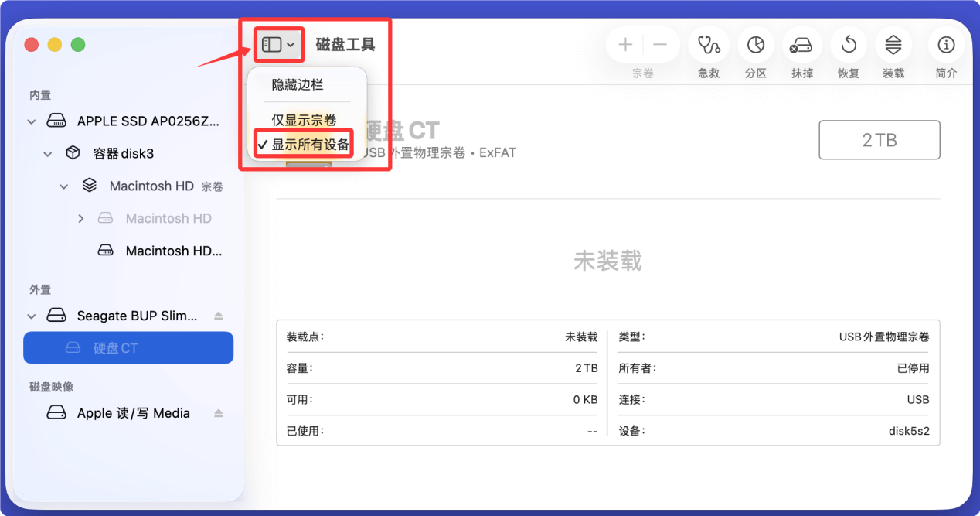Click the 装载 (Mount) icon
The height and width of the screenshot is (516, 980).
(x=893, y=45)
